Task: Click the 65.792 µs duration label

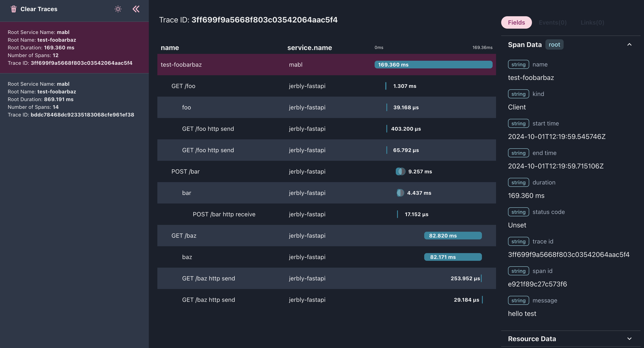Action: pyautogui.click(x=406, y=150)
